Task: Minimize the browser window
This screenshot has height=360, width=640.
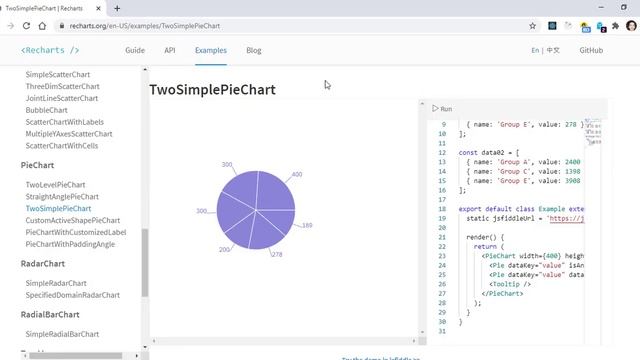Action: 601,7
